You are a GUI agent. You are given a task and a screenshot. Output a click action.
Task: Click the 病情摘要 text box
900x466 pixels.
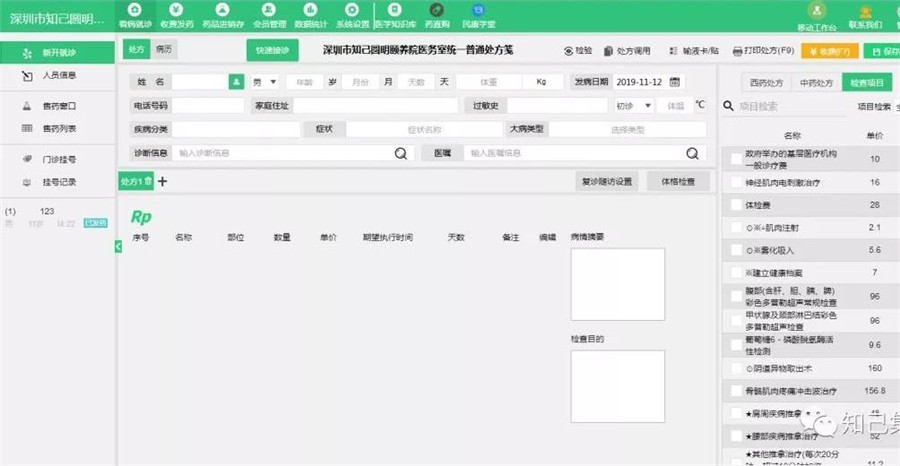pos(618,284)
